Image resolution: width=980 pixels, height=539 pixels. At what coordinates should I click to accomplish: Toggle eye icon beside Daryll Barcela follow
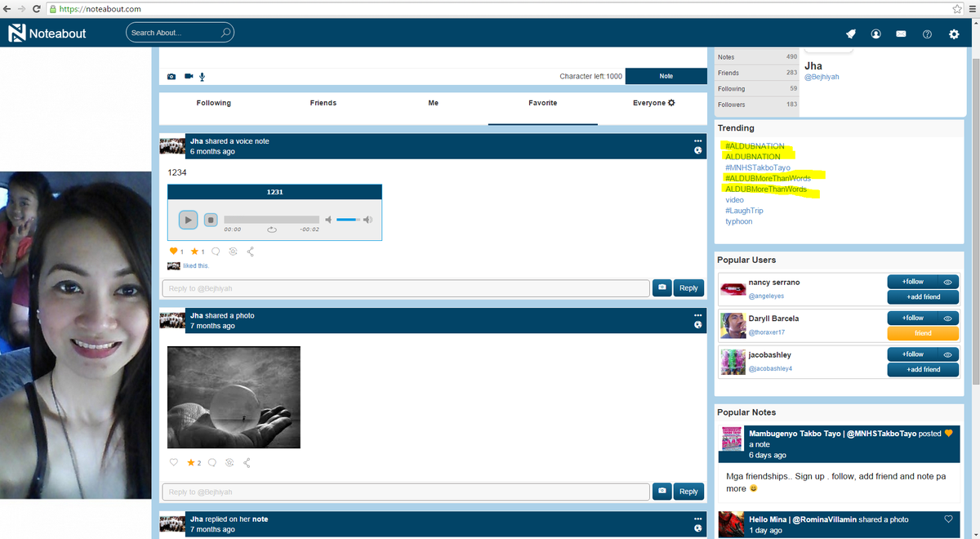(948, 318)
